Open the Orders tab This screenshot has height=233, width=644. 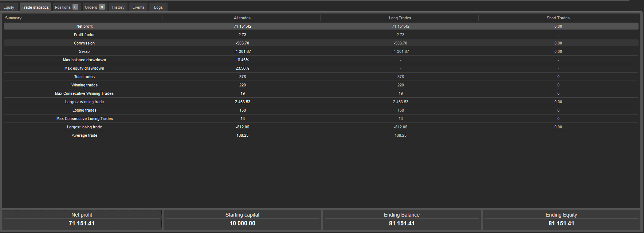tap(94, 7)
